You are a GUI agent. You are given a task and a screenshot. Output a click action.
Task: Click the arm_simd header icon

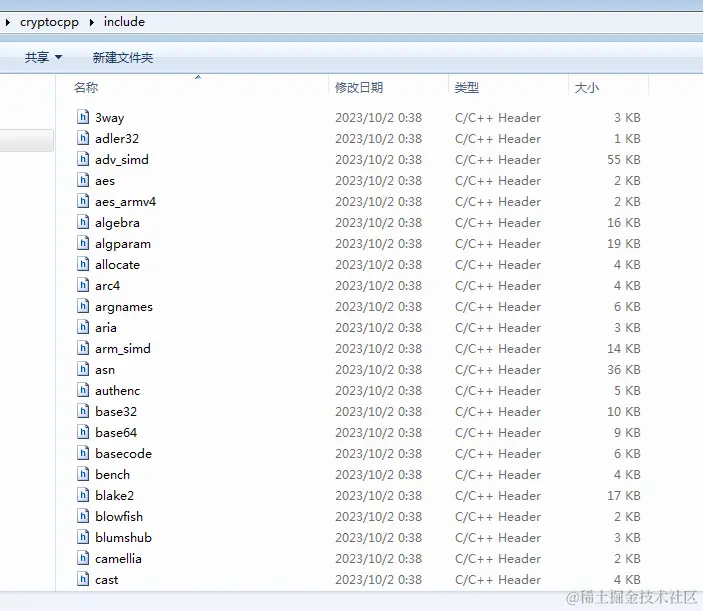tap(83, 348)
